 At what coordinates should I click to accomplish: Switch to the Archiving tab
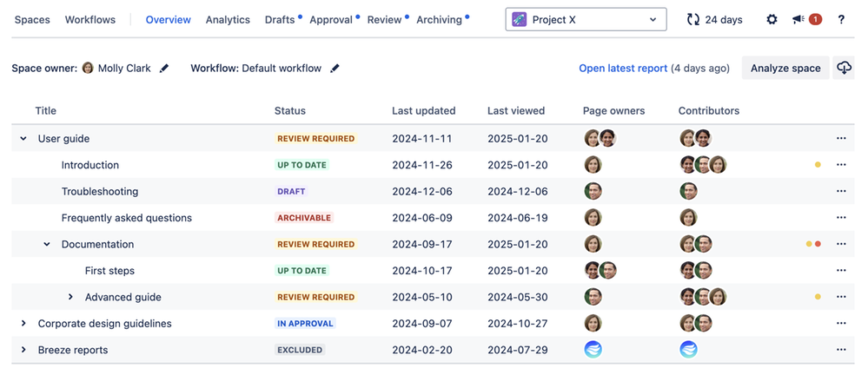pyautogui.click(x=439, y=19)
